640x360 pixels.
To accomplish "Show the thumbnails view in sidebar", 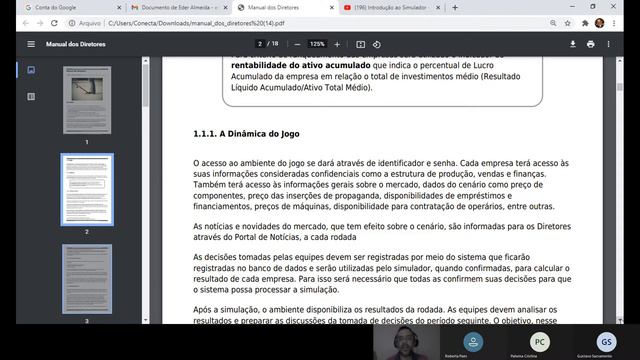I will pyautogui.click(x=31, y=70).
